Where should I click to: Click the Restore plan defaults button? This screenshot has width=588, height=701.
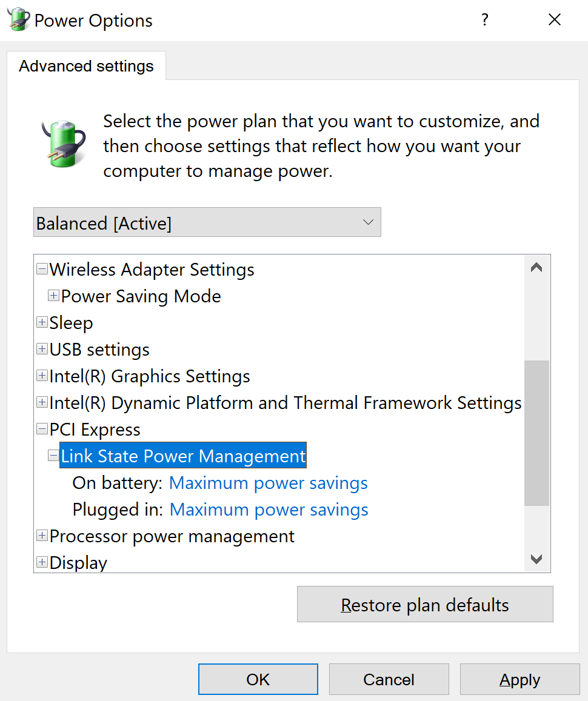[x=424, y=604]
